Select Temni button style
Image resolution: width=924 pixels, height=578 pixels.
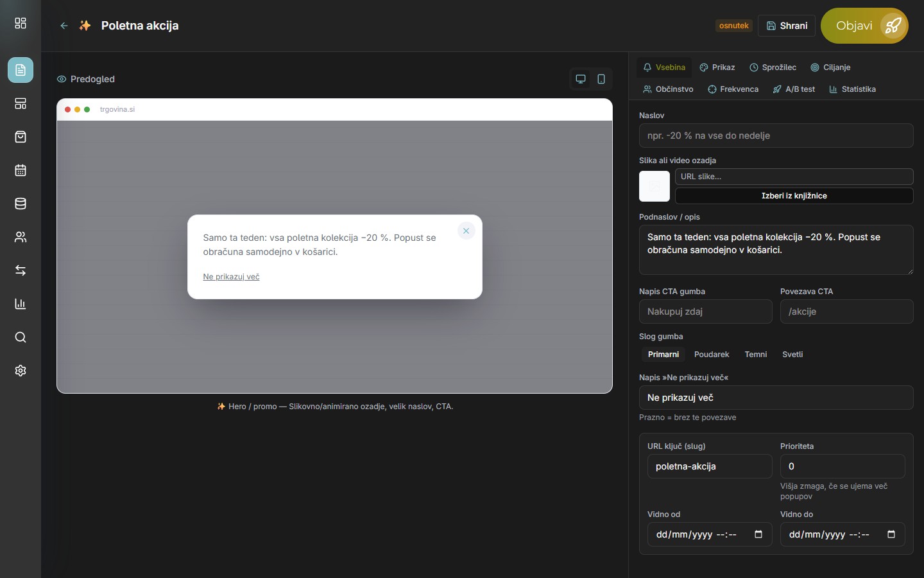[756, 355]
